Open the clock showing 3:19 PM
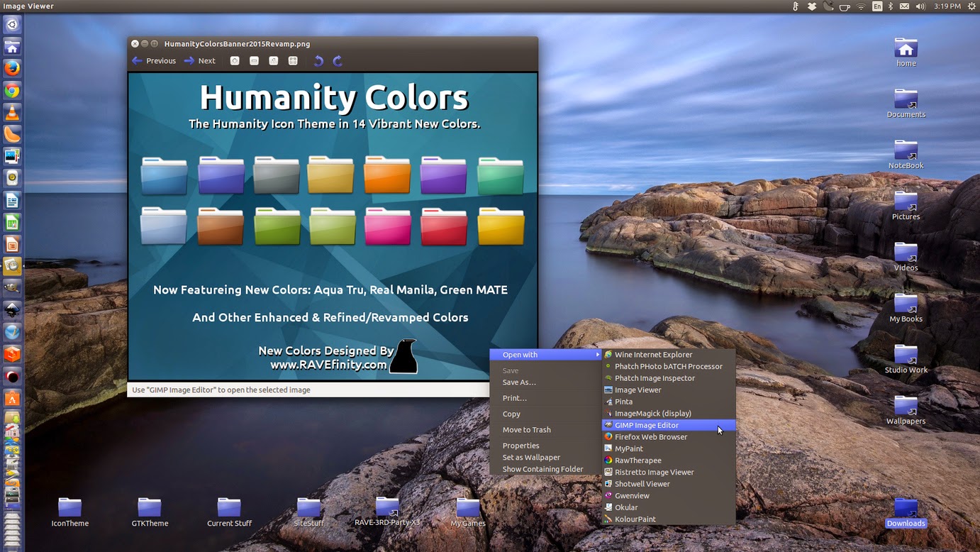 click(x=946, y=6)
